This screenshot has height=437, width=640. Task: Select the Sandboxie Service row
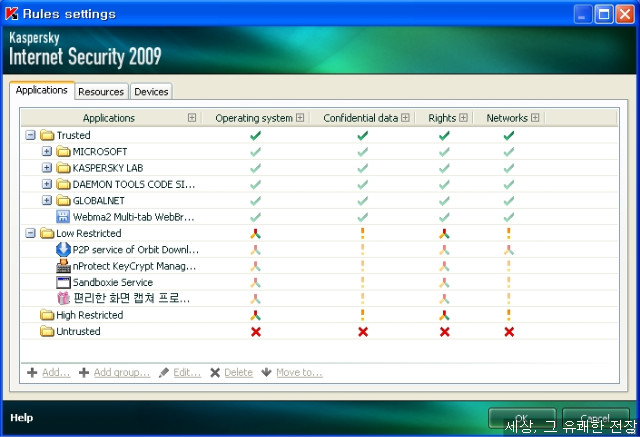click(x=319, y=282)
